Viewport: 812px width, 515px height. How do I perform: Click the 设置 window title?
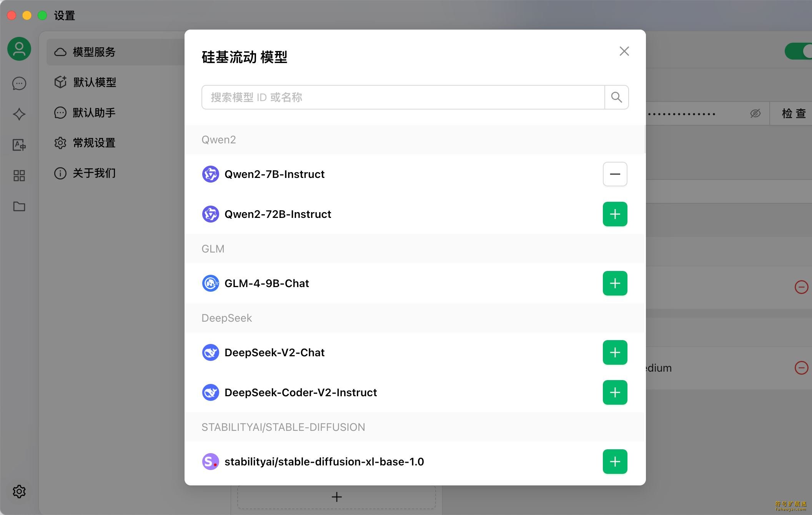pyautogui.click(x=64, y=15)
